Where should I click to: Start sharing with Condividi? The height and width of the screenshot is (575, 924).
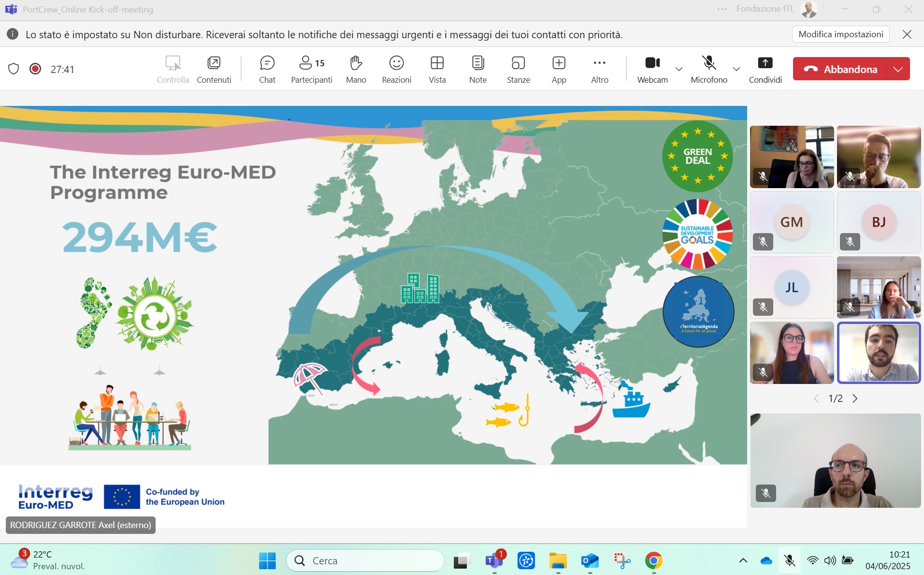765,69
